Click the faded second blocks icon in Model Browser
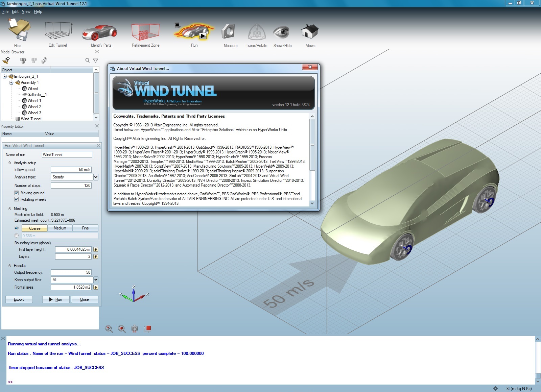The height and width of the screenshot is (392, 541). point(33,60)
